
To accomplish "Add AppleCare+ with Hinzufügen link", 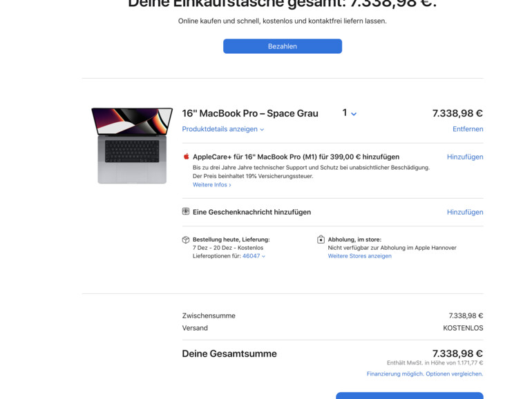I will coord(465,157).
